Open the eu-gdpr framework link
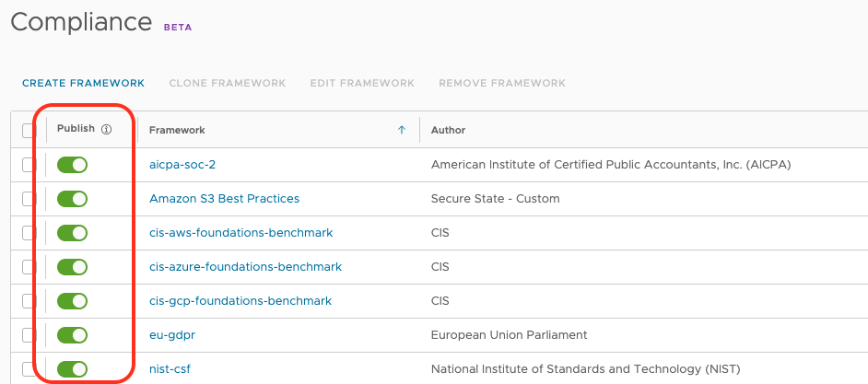Screen dimensions: 868x384 (x=172, y=335)
